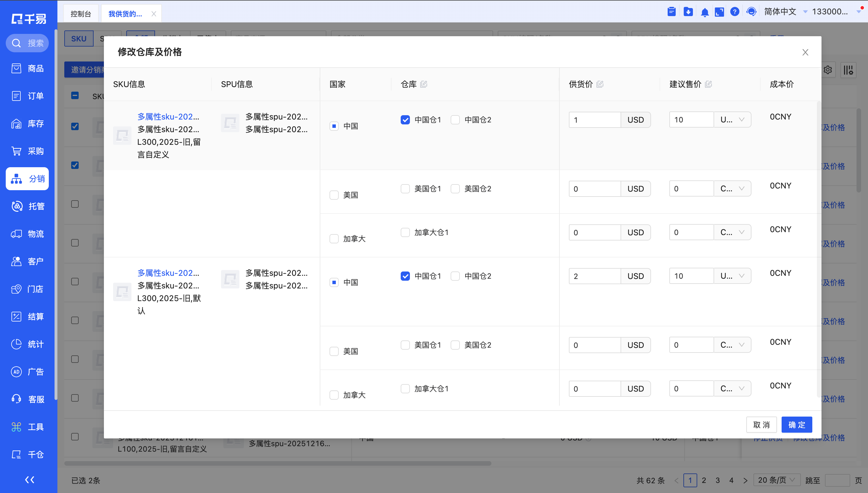Check first SKU's 美国 country checkbox
The height and width of the screenshot is (493, 868).
pos(334,195)
